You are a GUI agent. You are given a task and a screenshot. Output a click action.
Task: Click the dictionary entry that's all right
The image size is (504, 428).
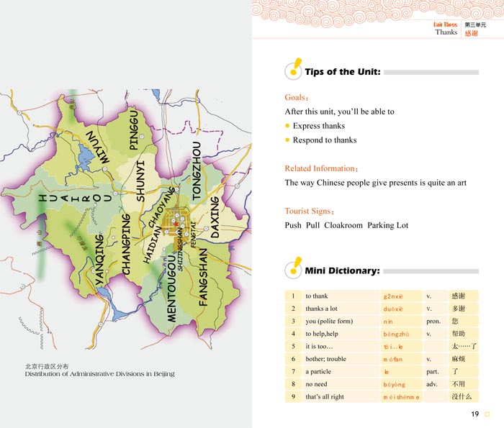(x=325, y=397)
